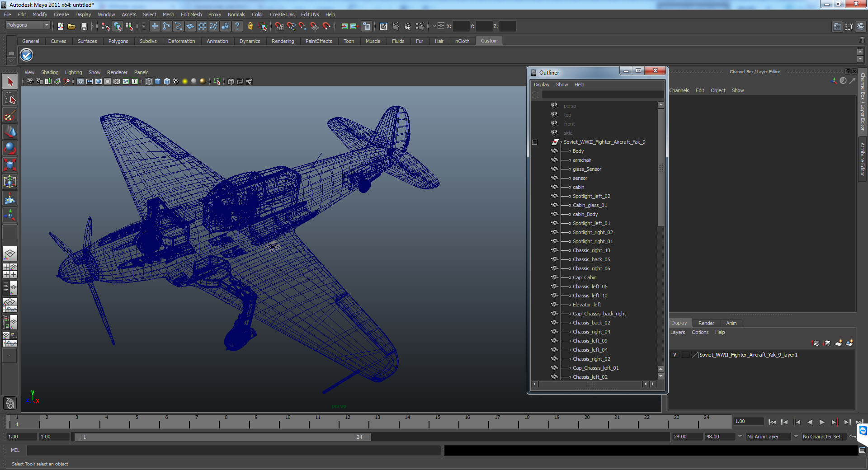
Task: Open the Edit UVs menu
Action: pyautogui.click(x=310, y=14)
